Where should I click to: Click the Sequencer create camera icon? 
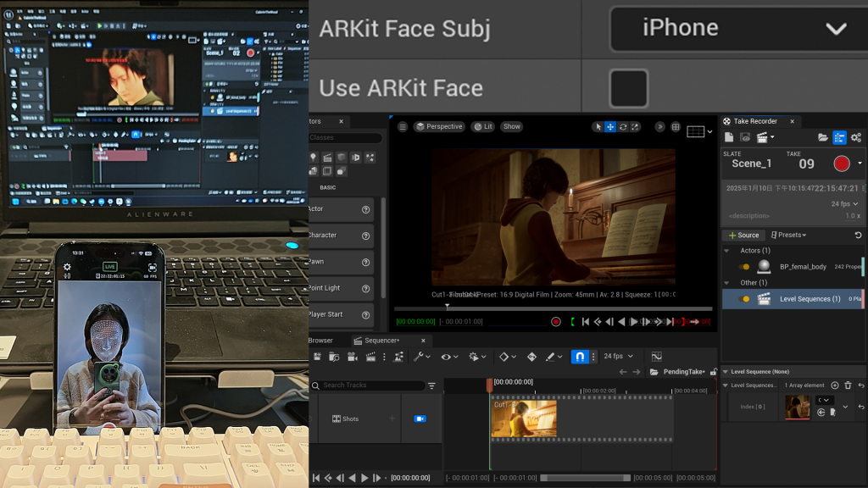352,357
